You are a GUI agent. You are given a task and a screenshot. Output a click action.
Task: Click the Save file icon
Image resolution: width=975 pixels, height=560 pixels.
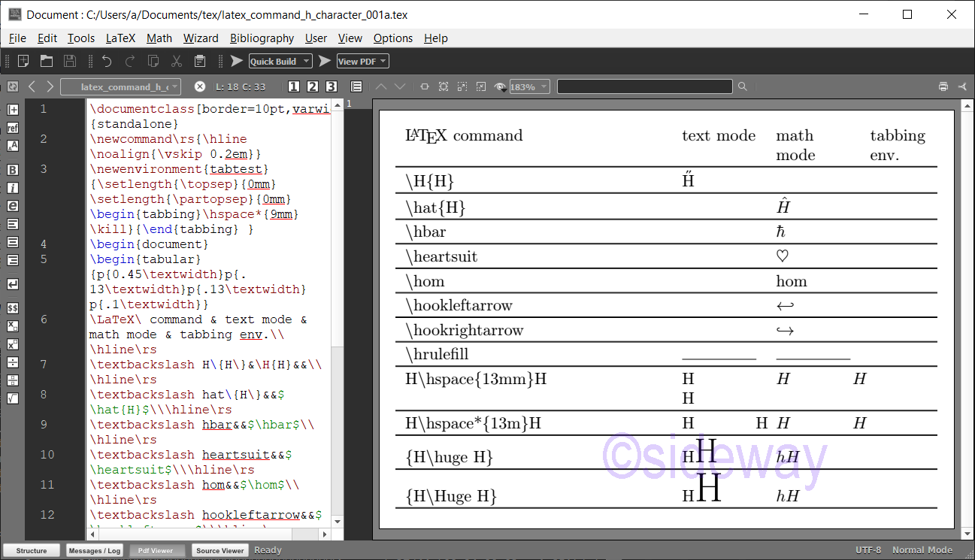(x=70, y=62)
